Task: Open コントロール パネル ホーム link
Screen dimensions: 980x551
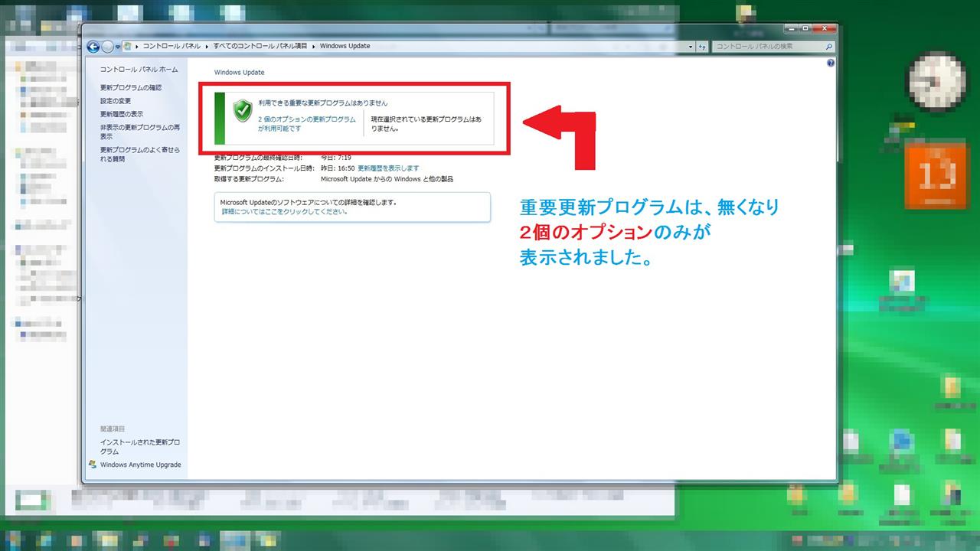Action: click(x=139, y=70)
